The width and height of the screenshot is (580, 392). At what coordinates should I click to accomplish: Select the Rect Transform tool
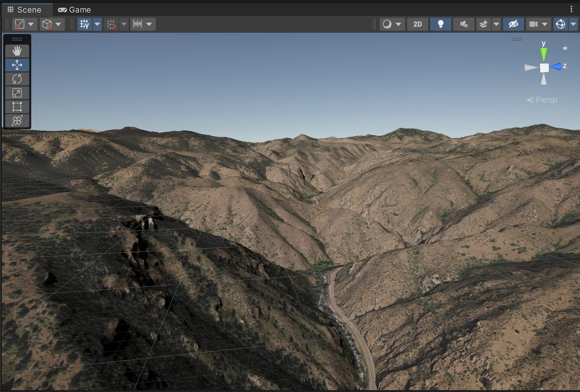click(17, 107)
